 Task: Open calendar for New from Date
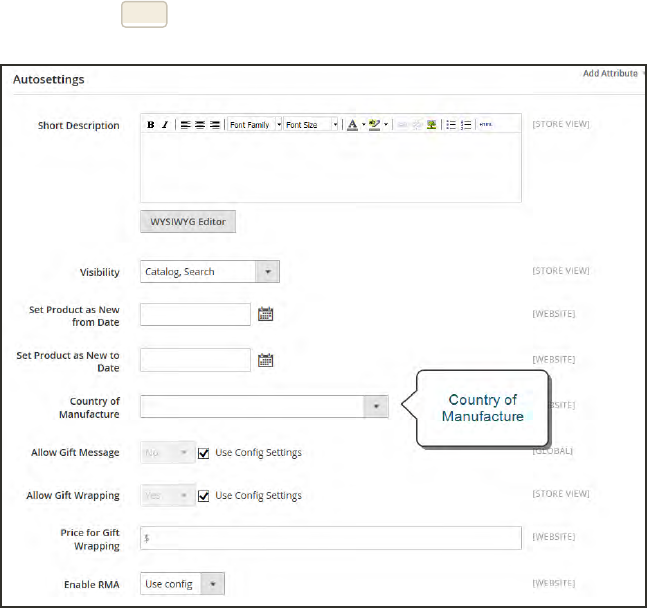click(266, 314)
